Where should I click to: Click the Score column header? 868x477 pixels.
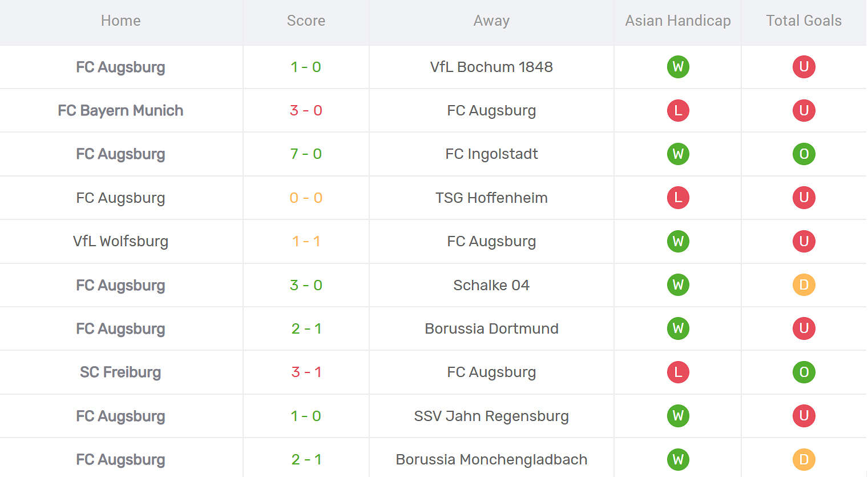[x=306, y=21]
